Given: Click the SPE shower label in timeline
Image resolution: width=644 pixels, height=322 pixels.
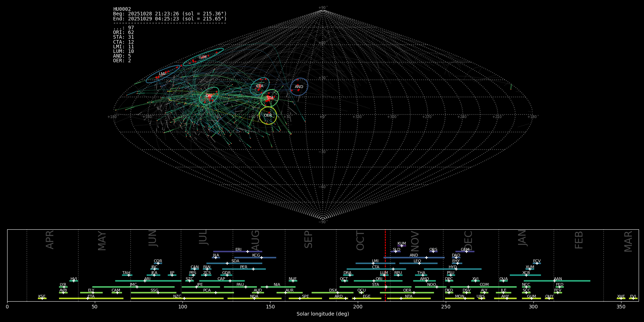Looking at the screenshot, I should tap(306, 297).
